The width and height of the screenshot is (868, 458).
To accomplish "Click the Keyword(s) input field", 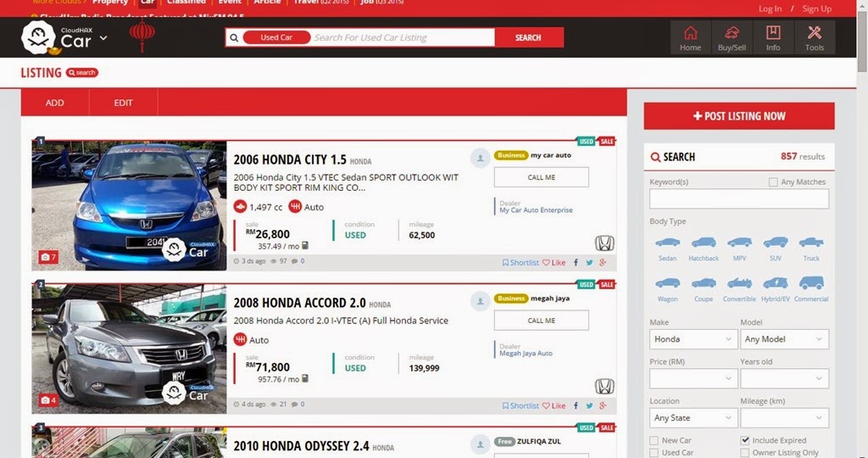I will coord(739,198).
